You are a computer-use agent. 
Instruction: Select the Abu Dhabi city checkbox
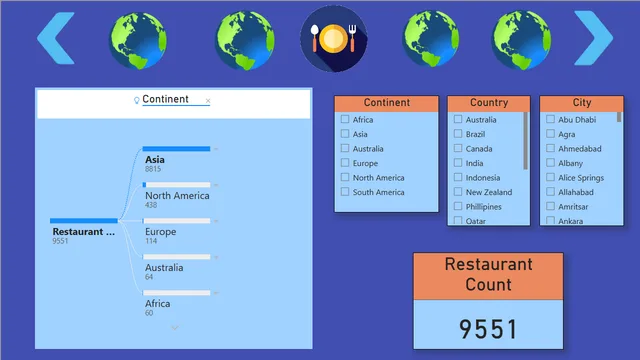(x=550, y=119)
